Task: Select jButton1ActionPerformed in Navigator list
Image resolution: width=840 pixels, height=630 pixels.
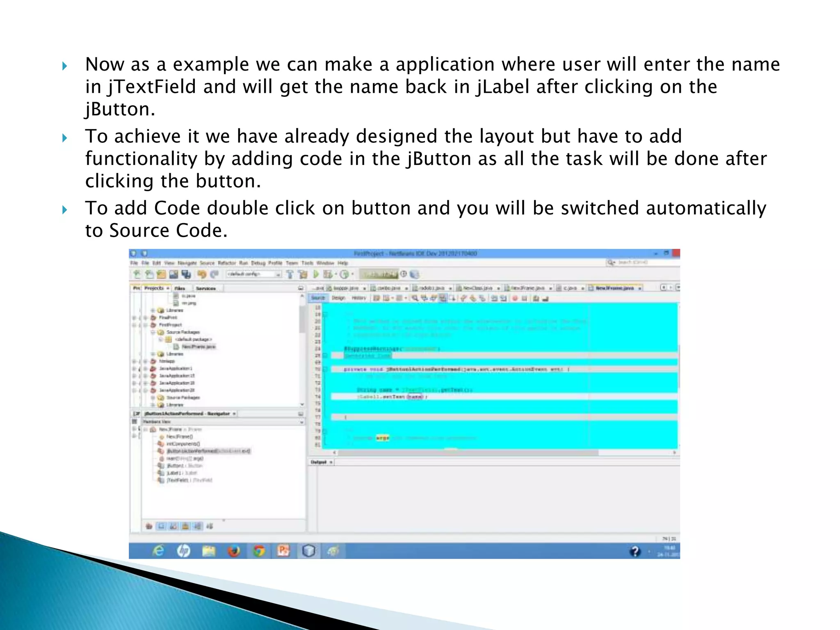Action: click(208, 451)
